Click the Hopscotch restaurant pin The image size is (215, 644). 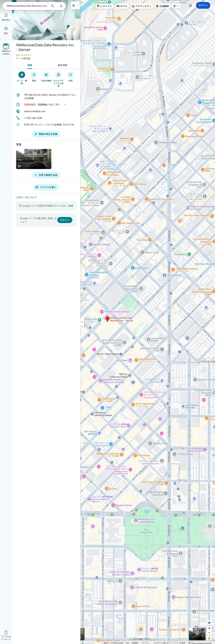pos(119,18)
